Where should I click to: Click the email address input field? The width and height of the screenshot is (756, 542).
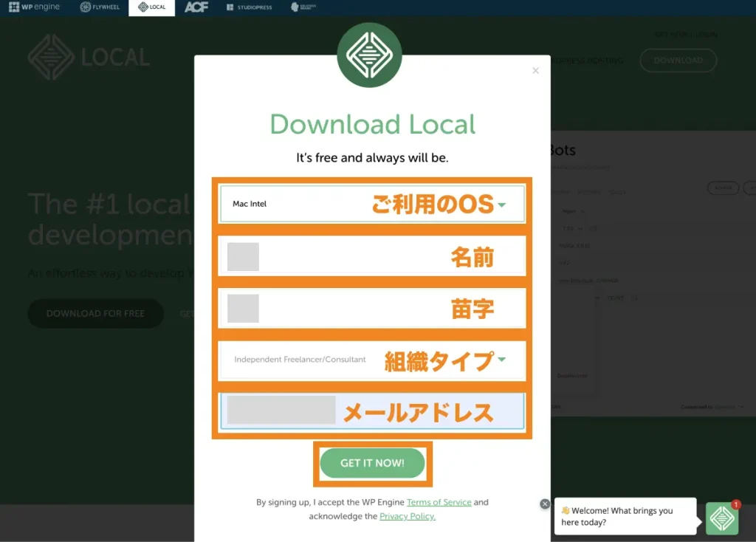pos(372,411)
